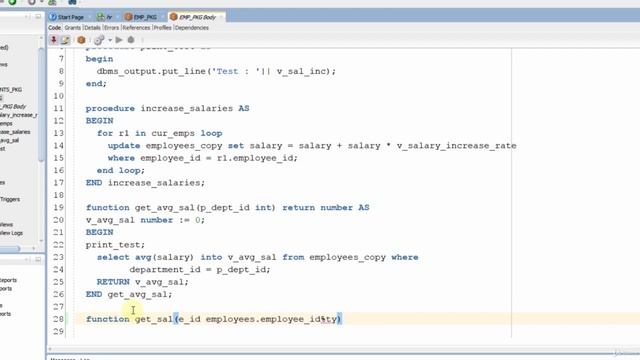Click the connections panel vertical scrollbar
Image resolution: width=640 pixels, height=360 pixels.
point(41,105)
